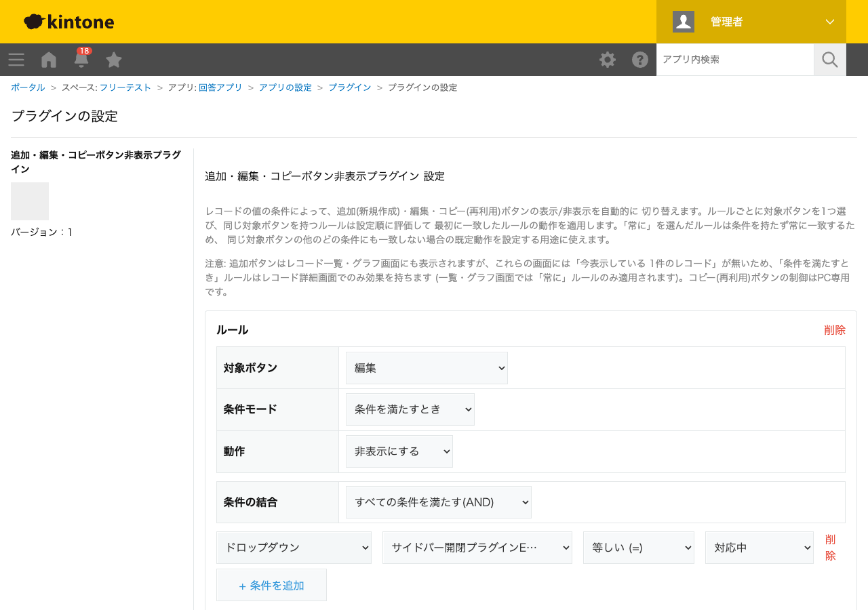The height and width of the screenshot is (610, 868).
Task: Open the 動作 dropdown showing 非表示にする
Action: pyautogui.click(x=399, y=451)
